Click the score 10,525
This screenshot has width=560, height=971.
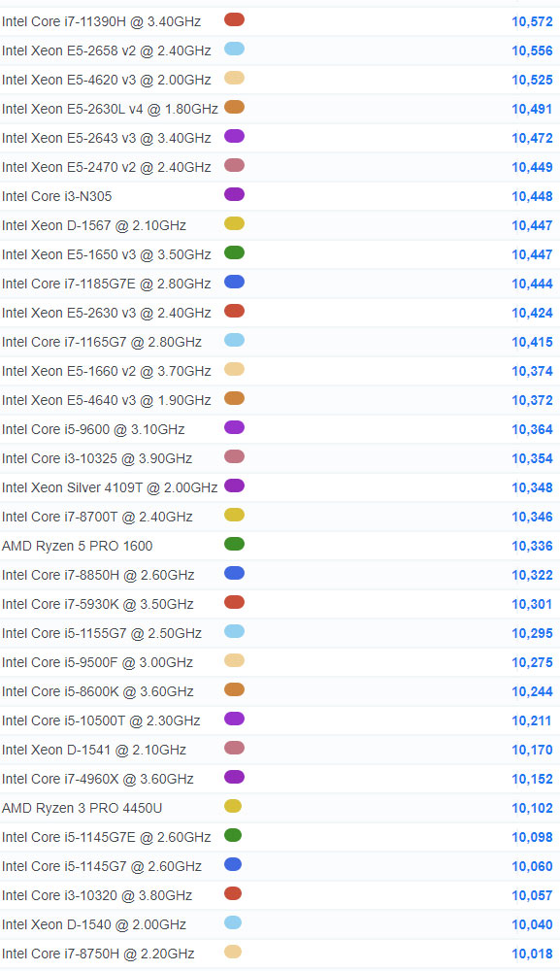click(532, 80)
